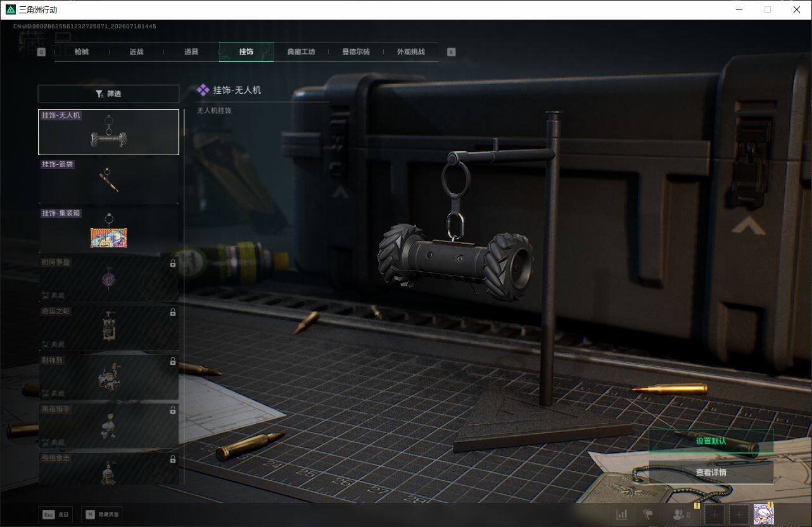The width and height of the screenshot is (812, 527).
Task: Click the E next-tab key icon
Action: [x=451, y=52]
